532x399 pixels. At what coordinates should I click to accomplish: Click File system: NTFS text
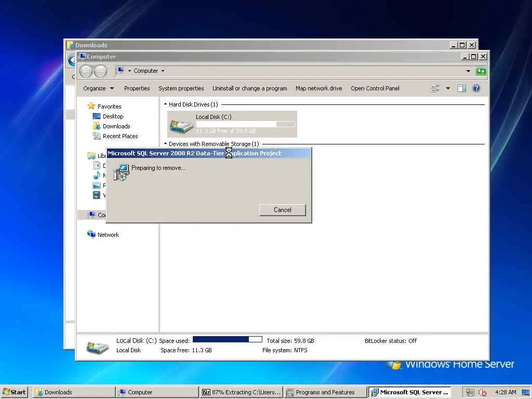[285, 350]
